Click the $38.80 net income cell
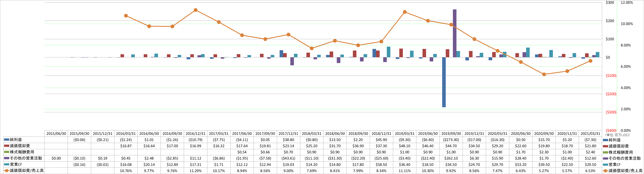Screen dimensions: 644x174 pyautogui.click(x=289, y=140)
